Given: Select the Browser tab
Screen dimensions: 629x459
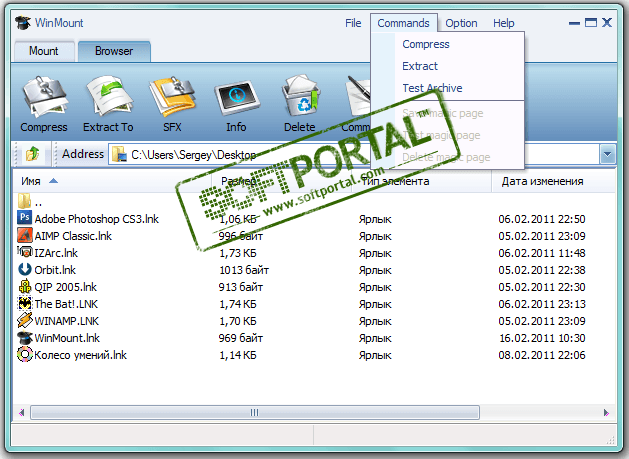Looking at the screenshot, I should pyautogui.click(x=114, y=51).
